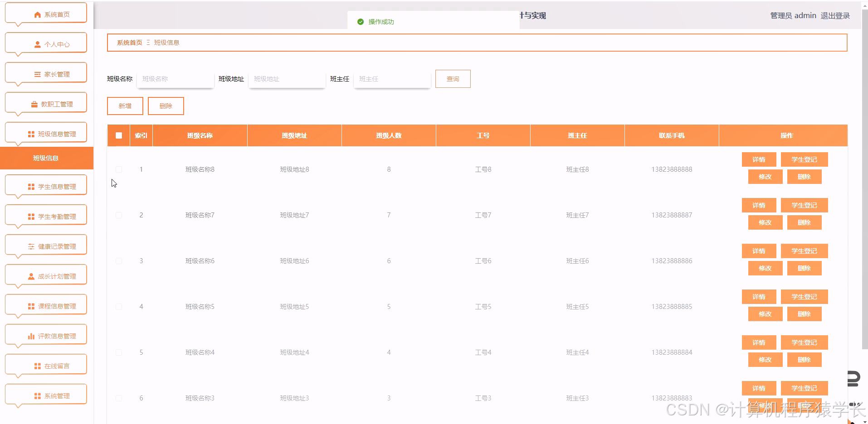The height and width of the screenshot is (424, 868).
Task: Check the checkbox for row 班级名称7
Action: (119, 215)
